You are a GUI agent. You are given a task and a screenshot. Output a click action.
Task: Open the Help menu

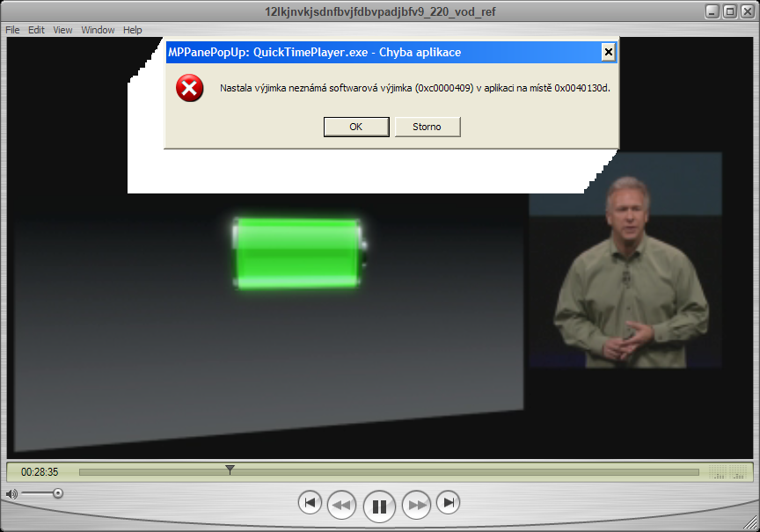coord(132,30)
